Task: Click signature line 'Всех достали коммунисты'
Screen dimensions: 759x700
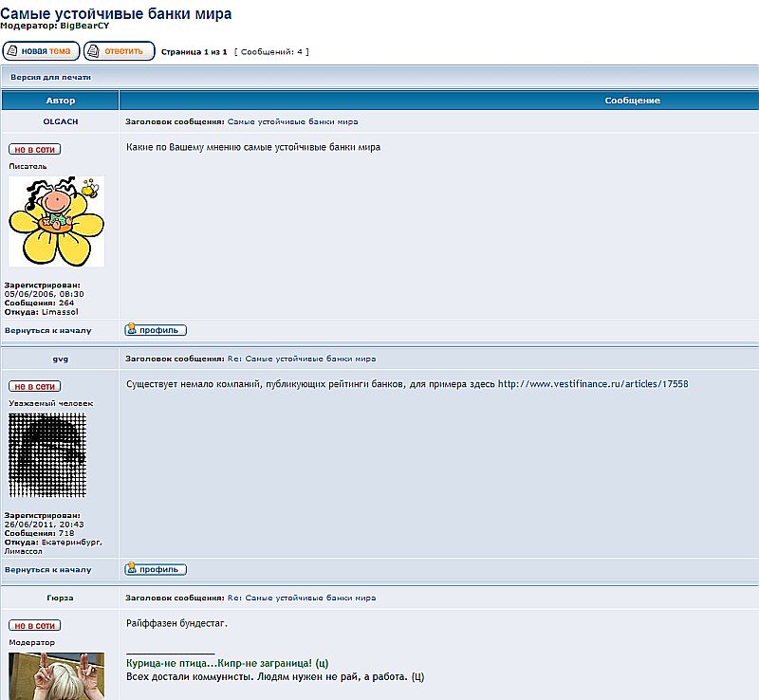Action: tap(189, 677)
